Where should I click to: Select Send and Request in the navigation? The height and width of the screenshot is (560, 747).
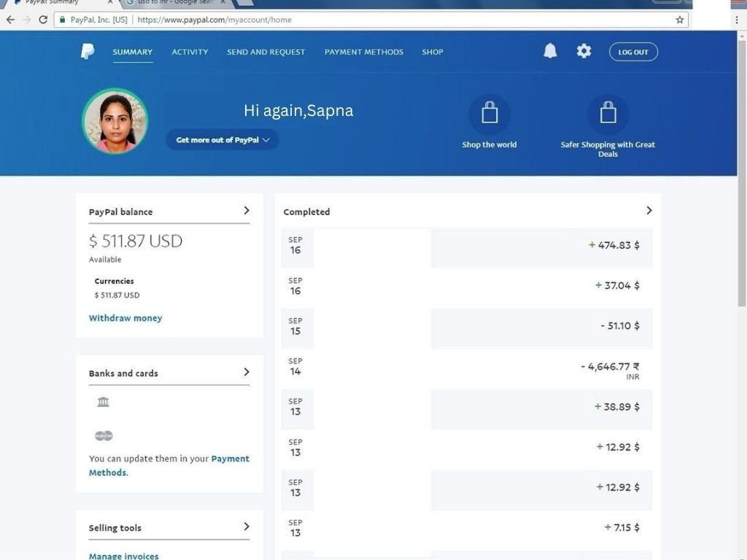[x=266, y=52]
